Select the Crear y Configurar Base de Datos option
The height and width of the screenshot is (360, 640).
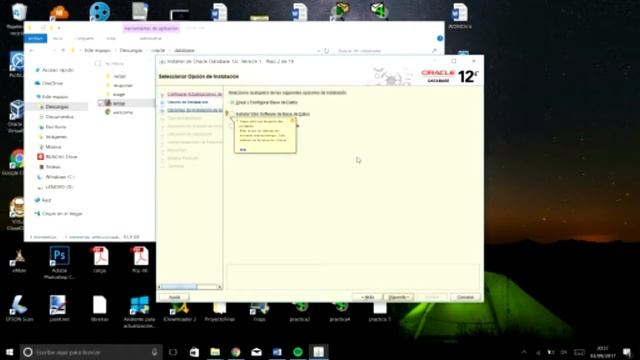coord(264,102)
